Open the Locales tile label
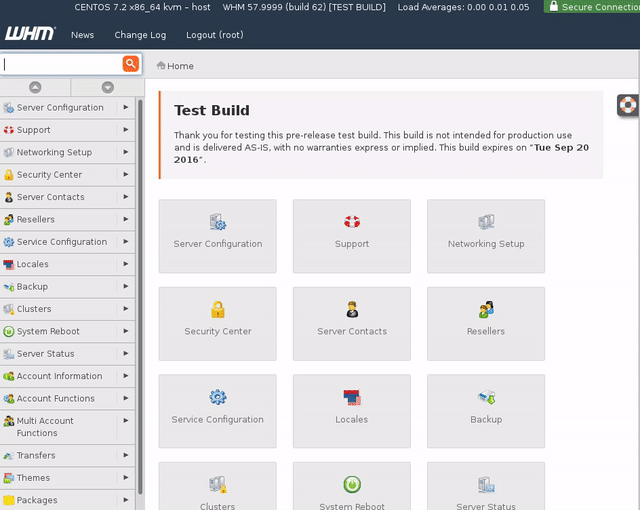The height and width of the screenshot is (510, 640). click(x=351, y=419)
